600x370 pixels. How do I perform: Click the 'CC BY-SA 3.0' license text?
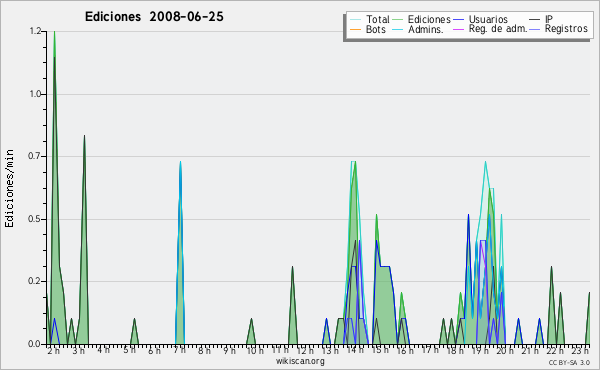coord(569,363)
